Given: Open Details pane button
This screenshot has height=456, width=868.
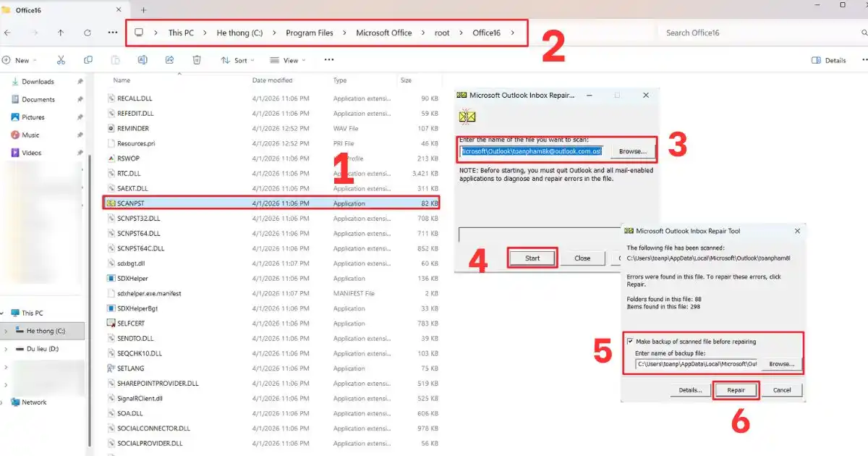Looking at the screenshot, I should [x=829, y=60].
